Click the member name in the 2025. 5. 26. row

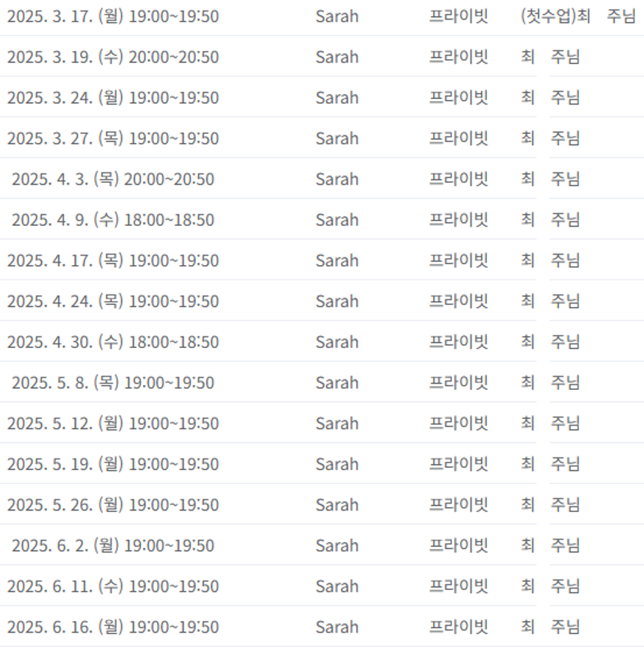[x=551, y=504]
